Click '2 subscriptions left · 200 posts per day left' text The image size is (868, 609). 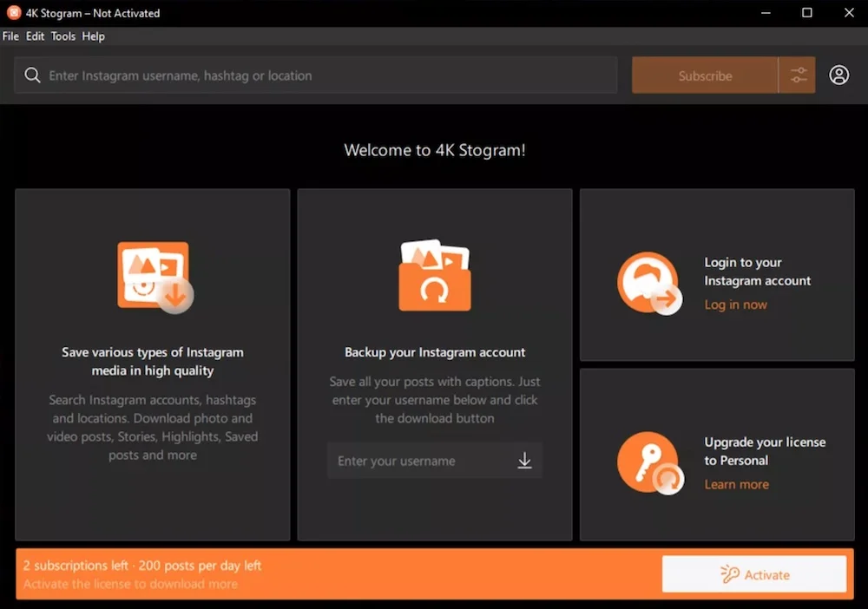coord(142,566)
